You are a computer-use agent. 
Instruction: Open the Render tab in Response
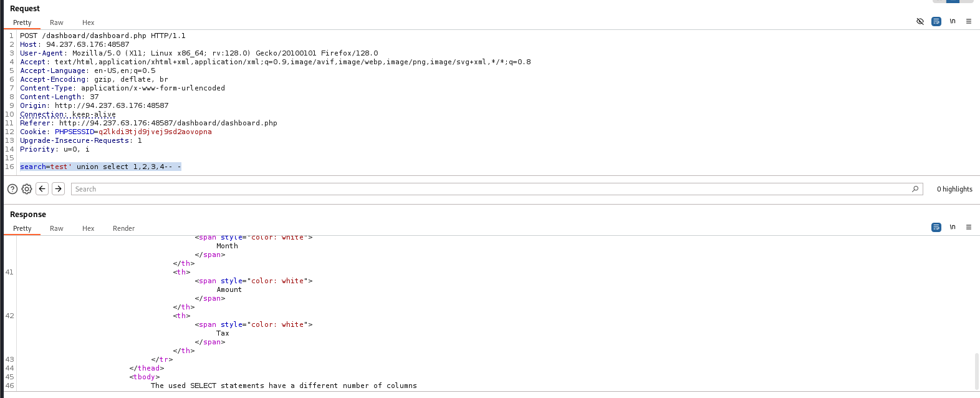click(123, 228)
